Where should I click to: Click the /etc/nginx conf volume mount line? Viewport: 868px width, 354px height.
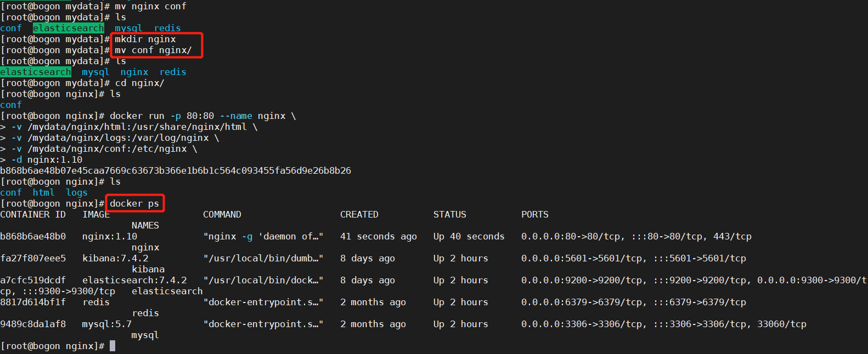(99, 149)
